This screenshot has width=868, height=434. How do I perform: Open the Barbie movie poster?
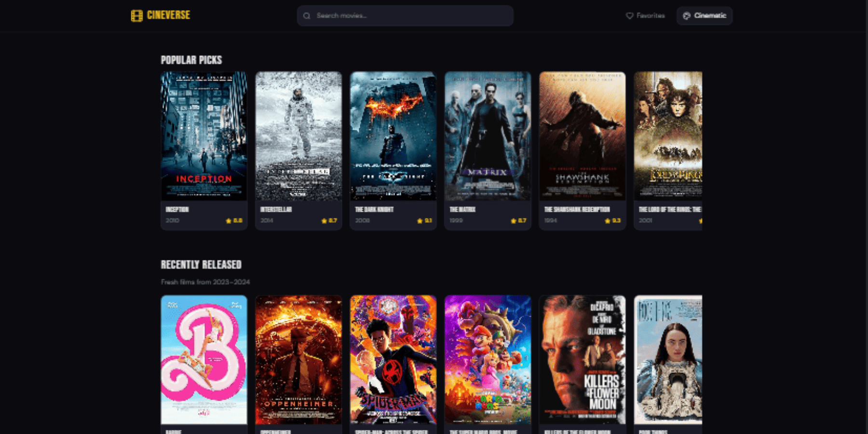[204, 360]
